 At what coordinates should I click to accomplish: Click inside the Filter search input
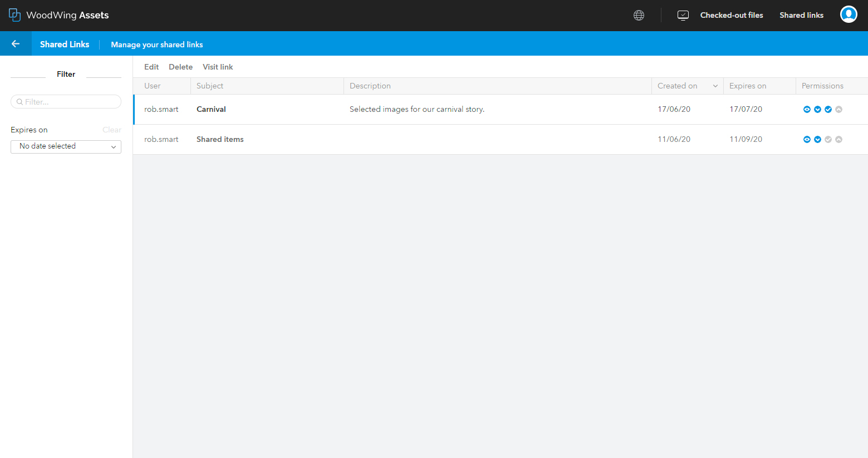point(66,101)
